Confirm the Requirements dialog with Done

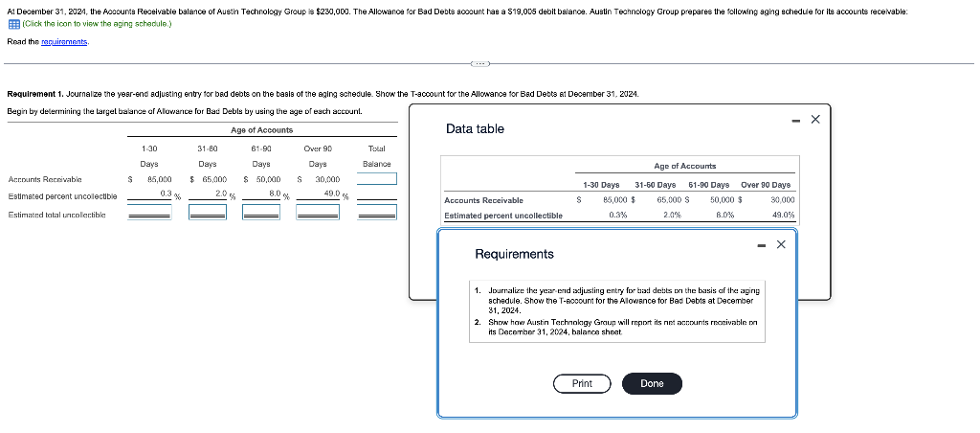tap(652, 383)
